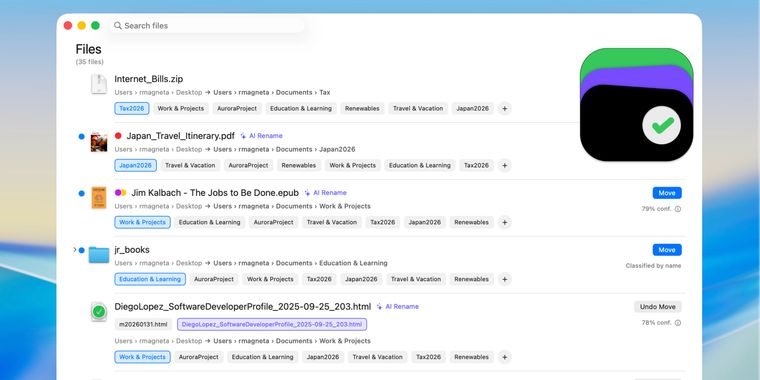
Task: Select Work & Projects tag for Internet_Bills.zip
Action: click(181, 109)
